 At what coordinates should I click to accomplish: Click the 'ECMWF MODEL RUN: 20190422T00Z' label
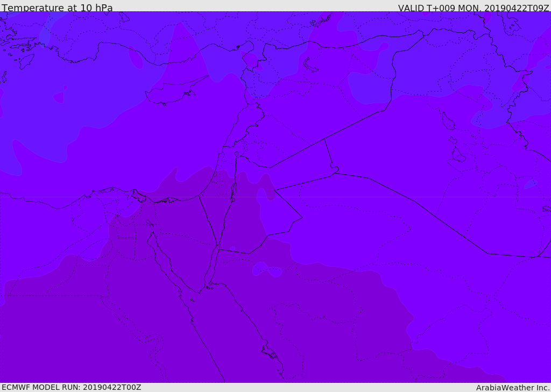pos(72,387)
